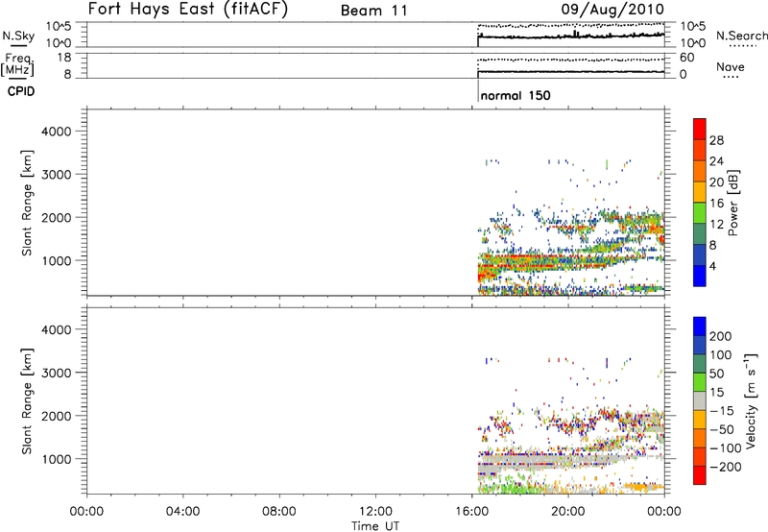Select the 'N.Sky' legend label
This screenshot has width=768, height=532.
click(18, 36)
